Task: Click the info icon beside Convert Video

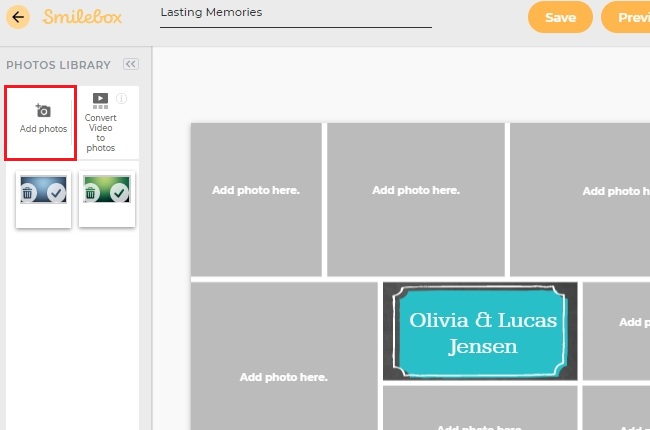Action: pos(121,98)
